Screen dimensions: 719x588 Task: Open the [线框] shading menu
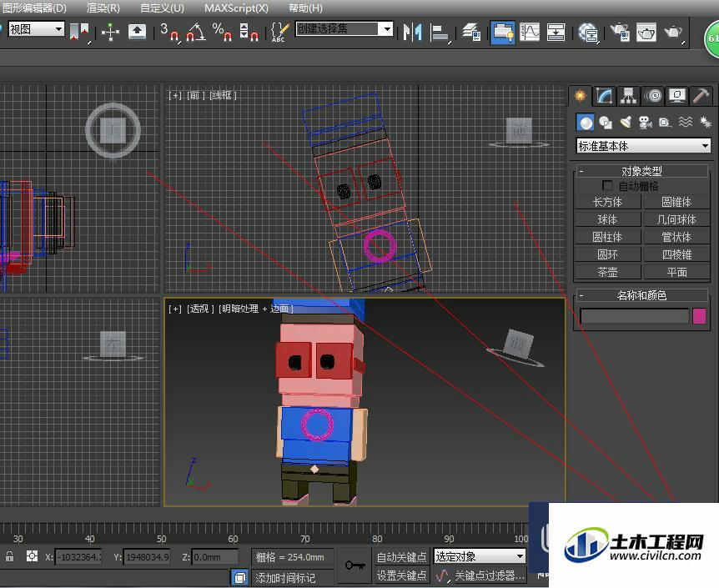pos(223,95)
